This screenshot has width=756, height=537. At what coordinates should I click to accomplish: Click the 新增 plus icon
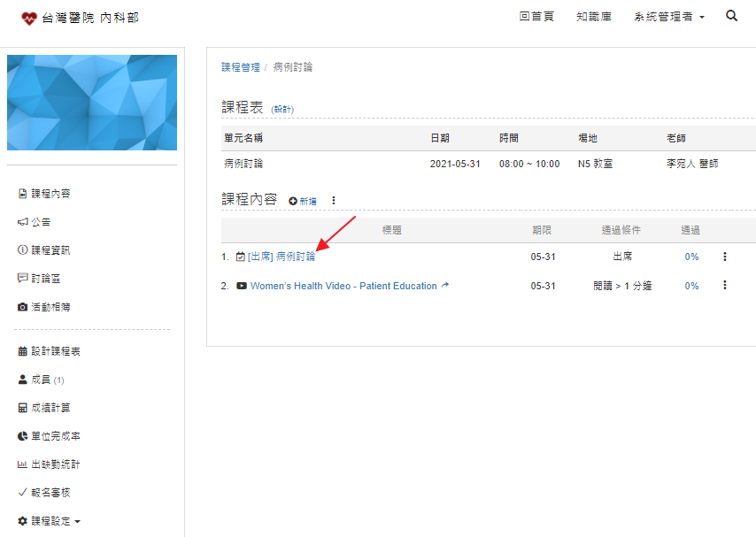coord(294,201)
